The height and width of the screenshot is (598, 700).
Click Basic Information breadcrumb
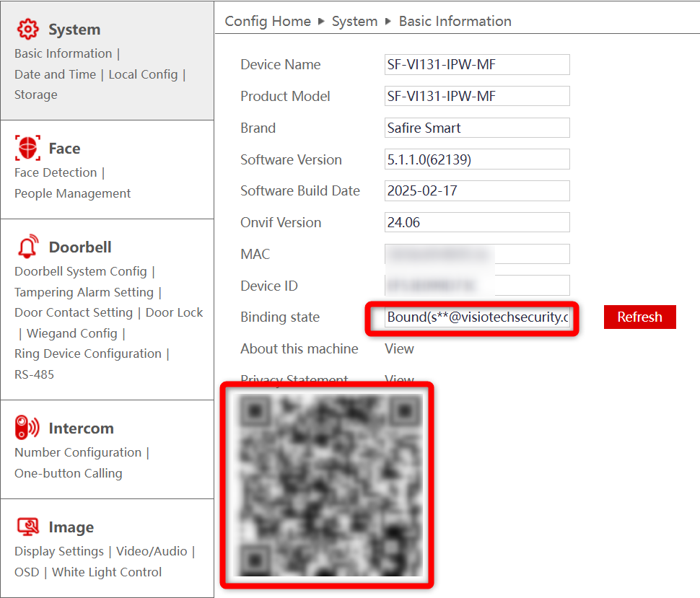[455, 22]
